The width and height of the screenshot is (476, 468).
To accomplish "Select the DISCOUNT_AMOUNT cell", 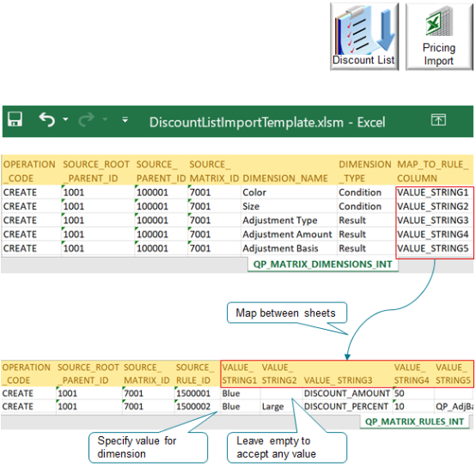I will (347, 393).
